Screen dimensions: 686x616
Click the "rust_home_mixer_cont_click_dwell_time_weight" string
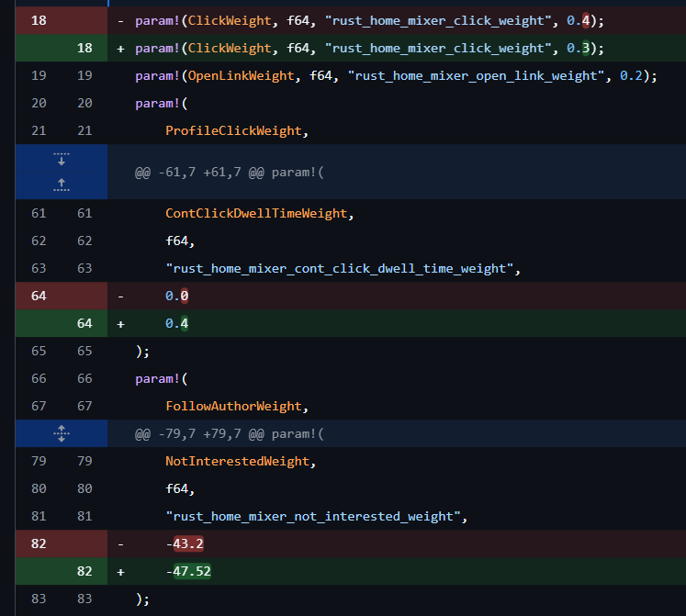pyautogui.click(x=340, y=269)
